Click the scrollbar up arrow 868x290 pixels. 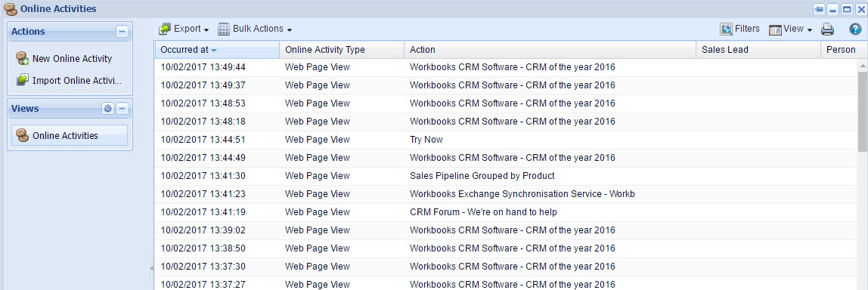pyautogui.click(x=863, y=65)
